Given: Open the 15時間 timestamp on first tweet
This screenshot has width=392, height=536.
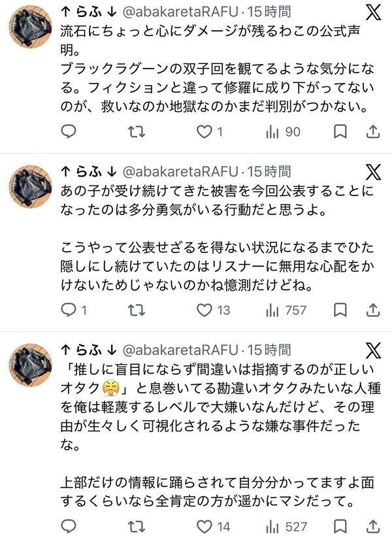Looking at the screenshot, I should click(269, 12).
